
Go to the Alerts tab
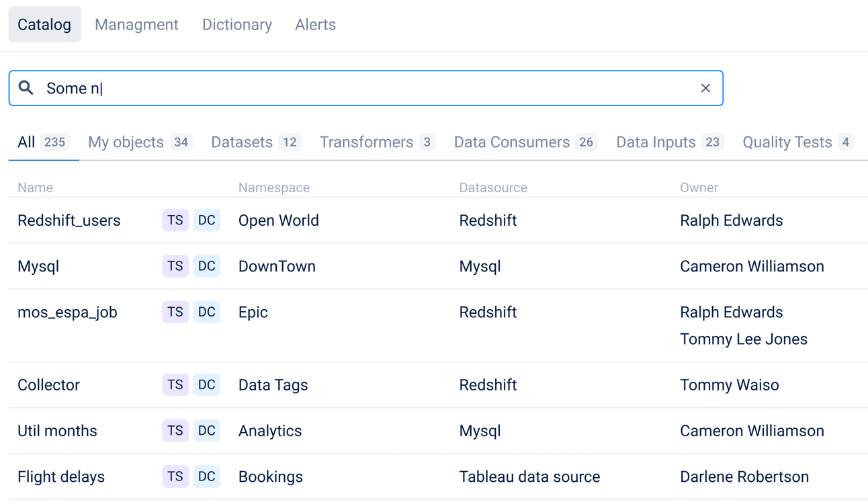(x=315, y=25)
